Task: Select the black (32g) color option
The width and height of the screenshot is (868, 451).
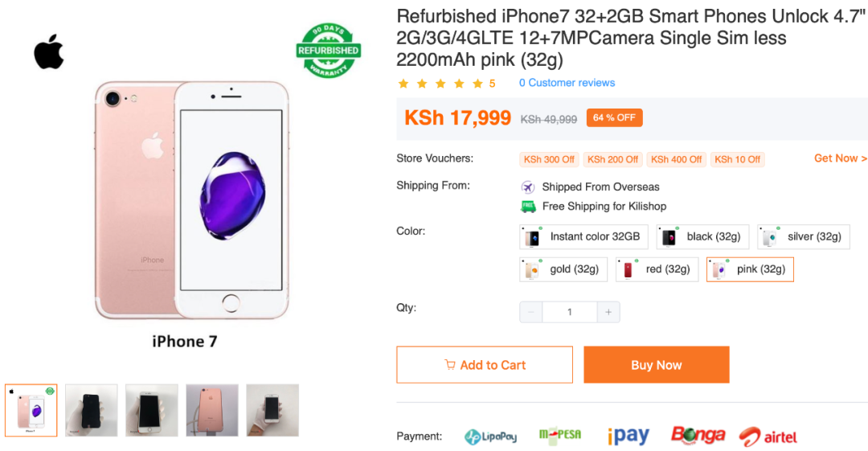Action: [x=702, y=236]
